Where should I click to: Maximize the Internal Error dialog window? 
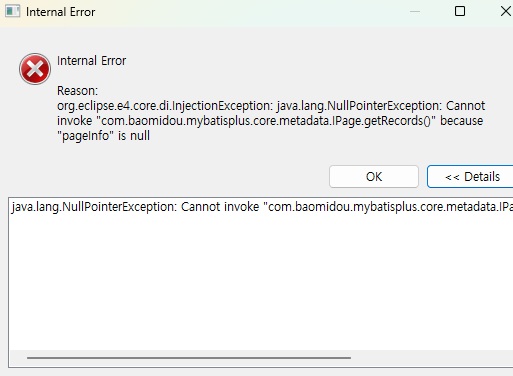[460, 11]
